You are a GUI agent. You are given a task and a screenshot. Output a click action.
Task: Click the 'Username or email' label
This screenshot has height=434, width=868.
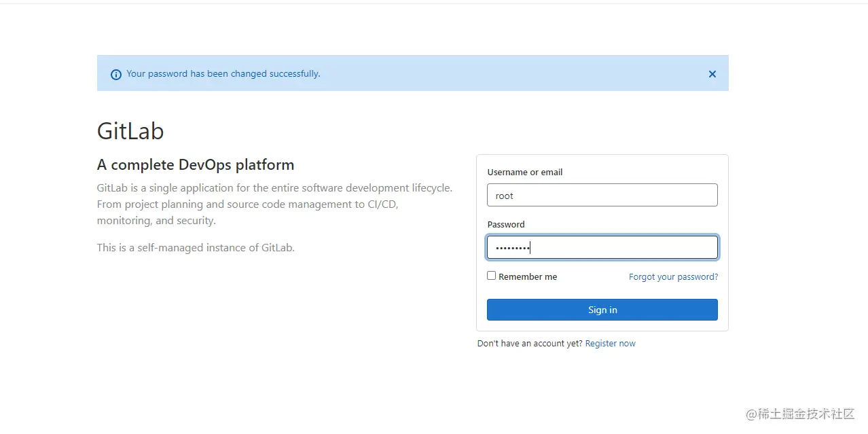524,172
